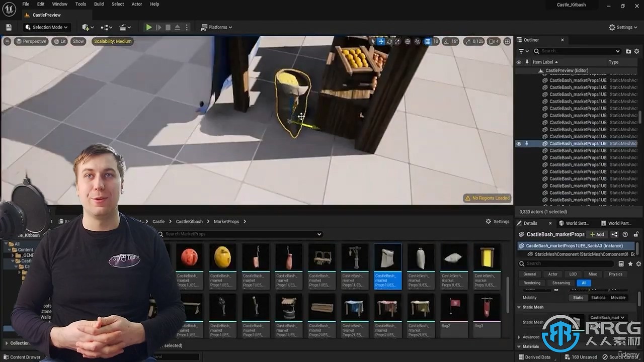
Task: Toggle grid snapping icon
Action: point(428,41)
